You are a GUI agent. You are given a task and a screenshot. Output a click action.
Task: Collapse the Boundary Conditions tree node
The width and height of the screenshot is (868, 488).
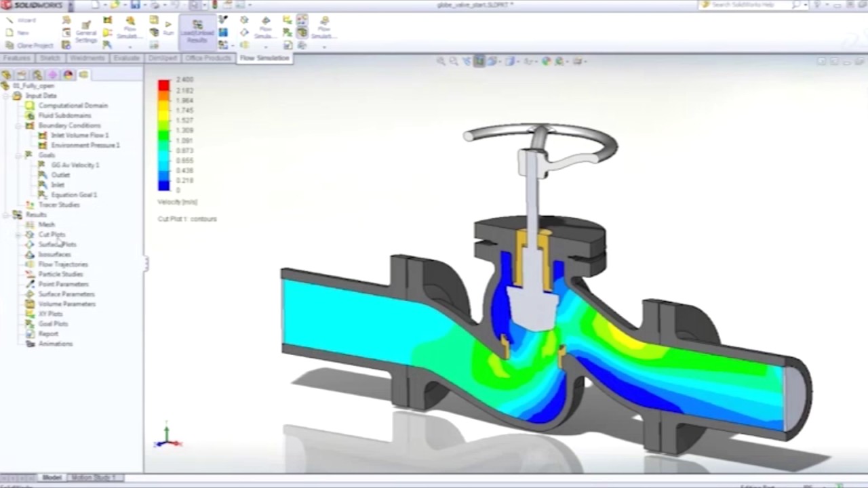pyautogui.click(x=18, y=125)
